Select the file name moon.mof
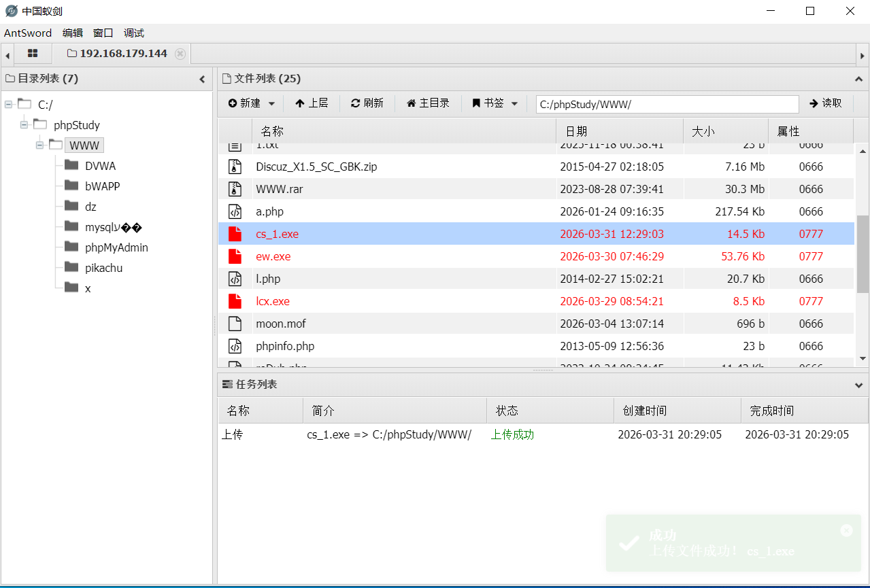870x588 pixels. 281,324
